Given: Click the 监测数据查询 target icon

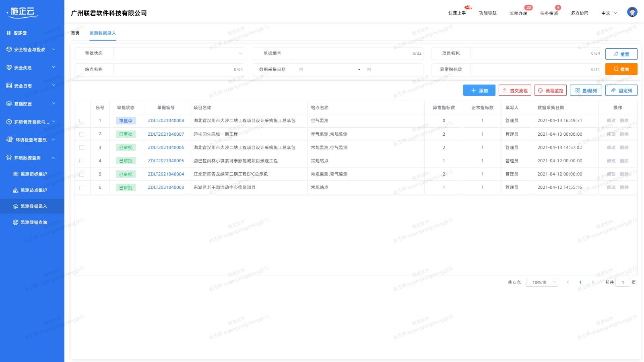Looking at the screenshot, I should [16, 222].
